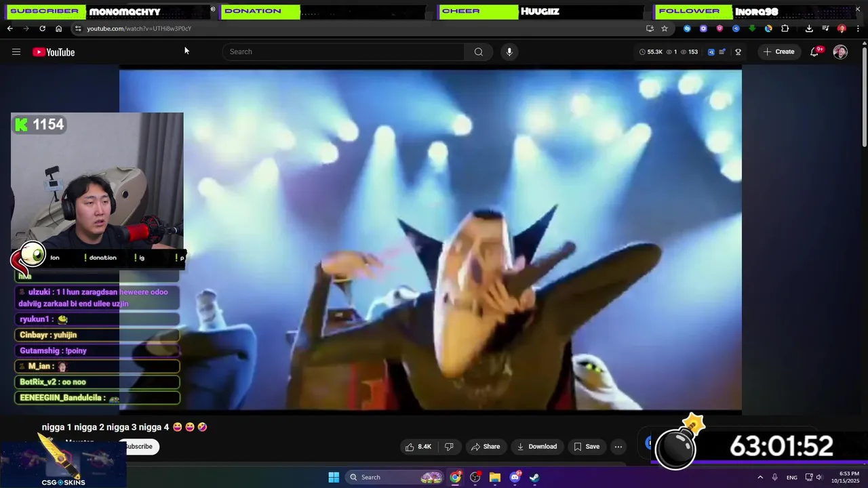Open Chrome from the taskbar
The width and height of the screenshot is (868, 488).
click(x=456, y=477)
